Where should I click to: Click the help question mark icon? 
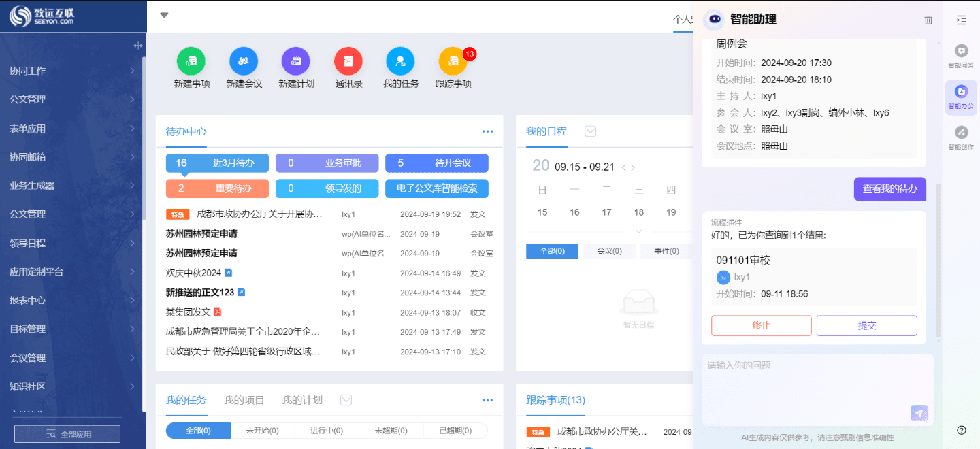click(962, 430)
